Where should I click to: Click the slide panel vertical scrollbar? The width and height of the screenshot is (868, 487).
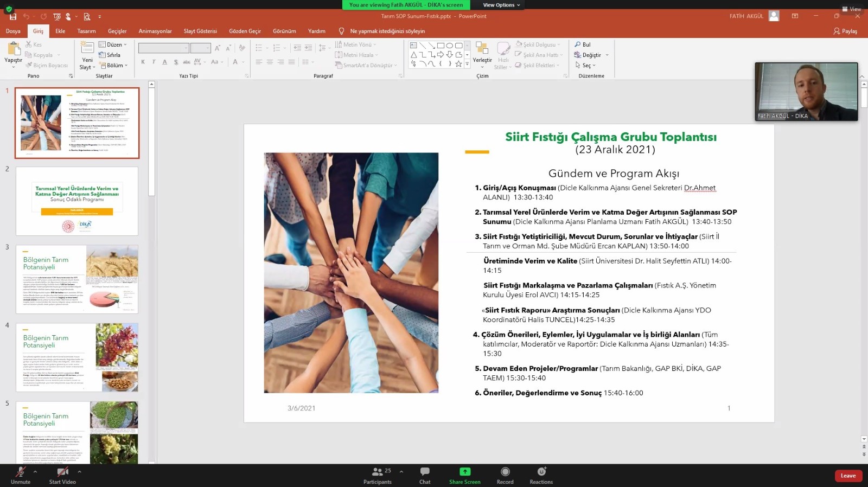[152, 142]
